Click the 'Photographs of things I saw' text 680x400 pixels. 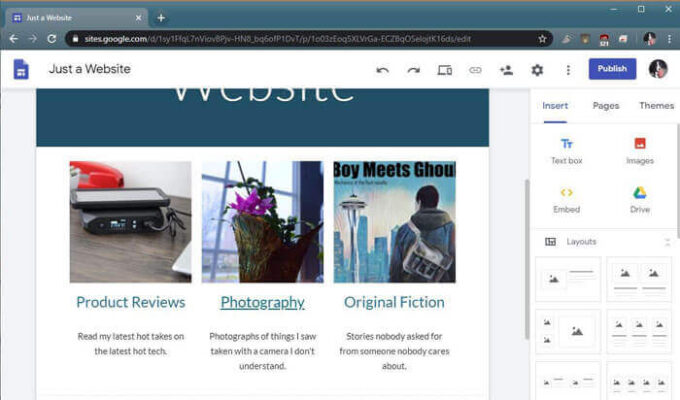click(262, 351)
